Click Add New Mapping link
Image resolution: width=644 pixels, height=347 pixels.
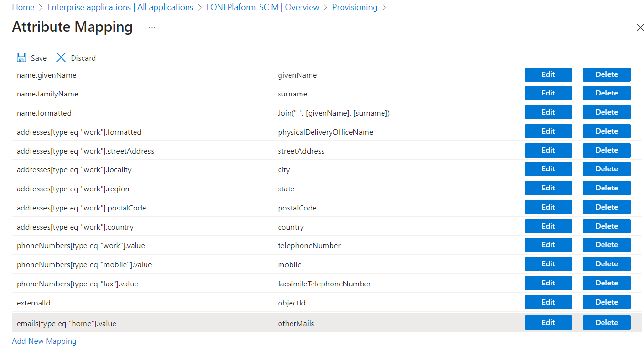(44, 341)
